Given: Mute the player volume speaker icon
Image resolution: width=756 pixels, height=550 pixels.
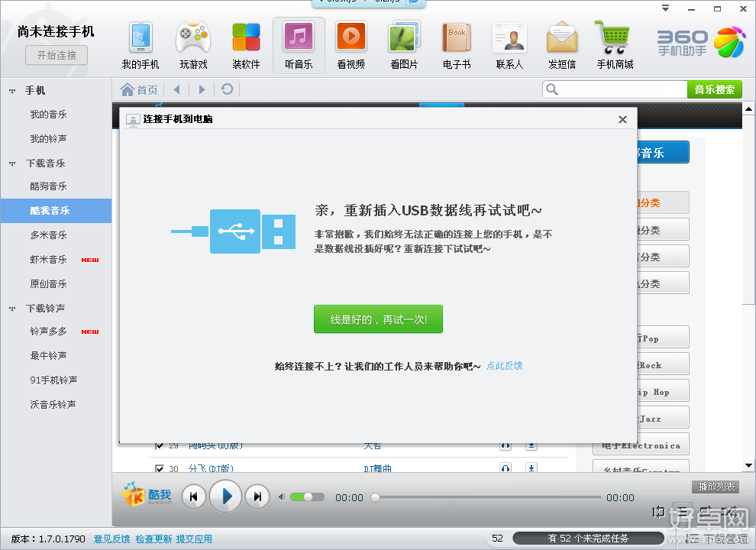Looking at the screenshot, I should pyautogui.click(x=282, y=497).
